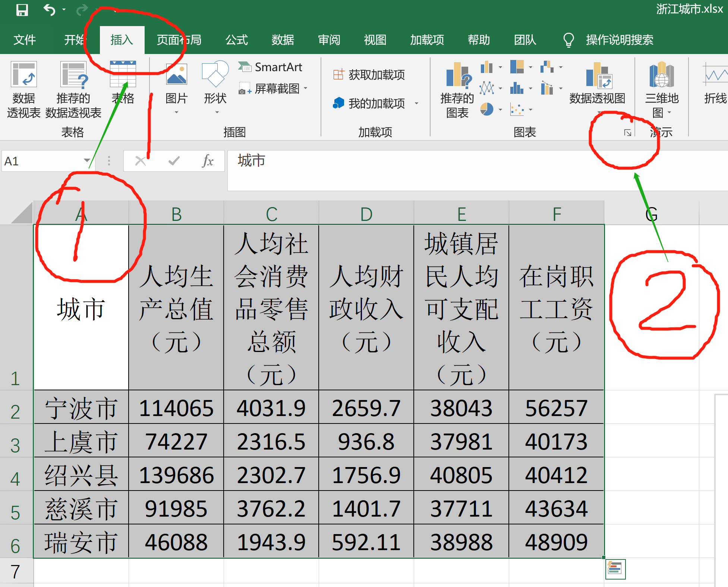Click the Save icon in Quick Access Toolbar
This screenshot has width=728, height=587.
click(21, 10)
